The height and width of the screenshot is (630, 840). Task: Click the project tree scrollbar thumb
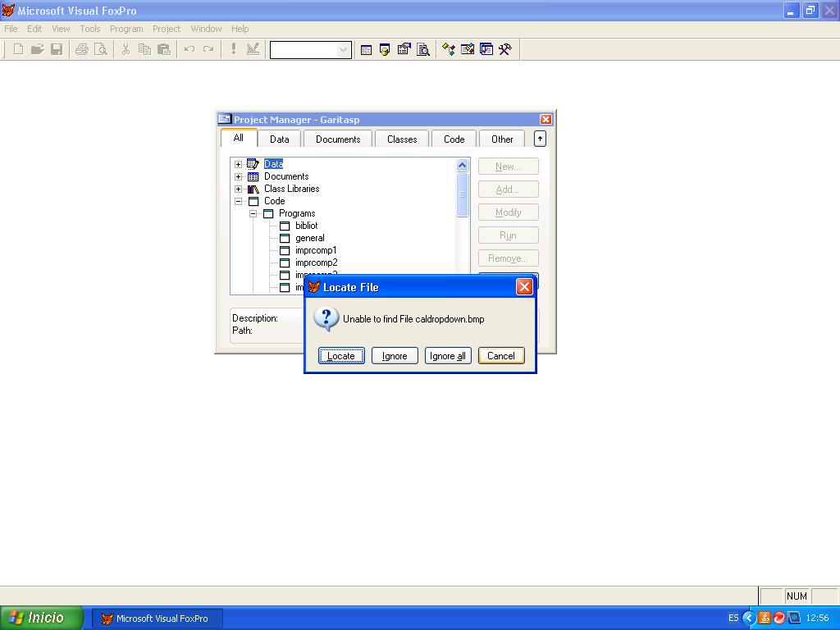pos(463,194)
